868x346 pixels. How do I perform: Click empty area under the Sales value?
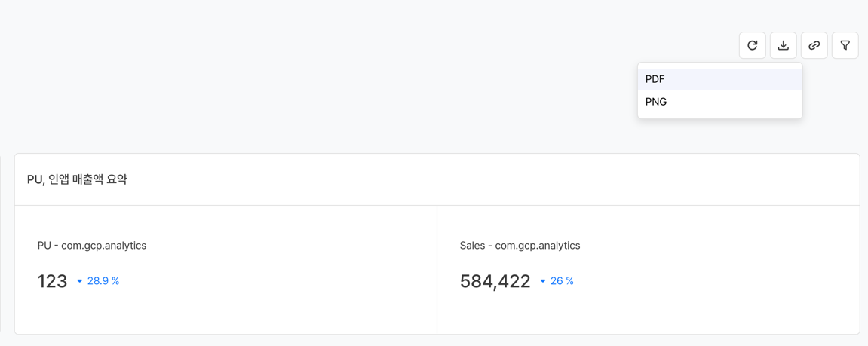pyautogui.click(x=603, y=313)
